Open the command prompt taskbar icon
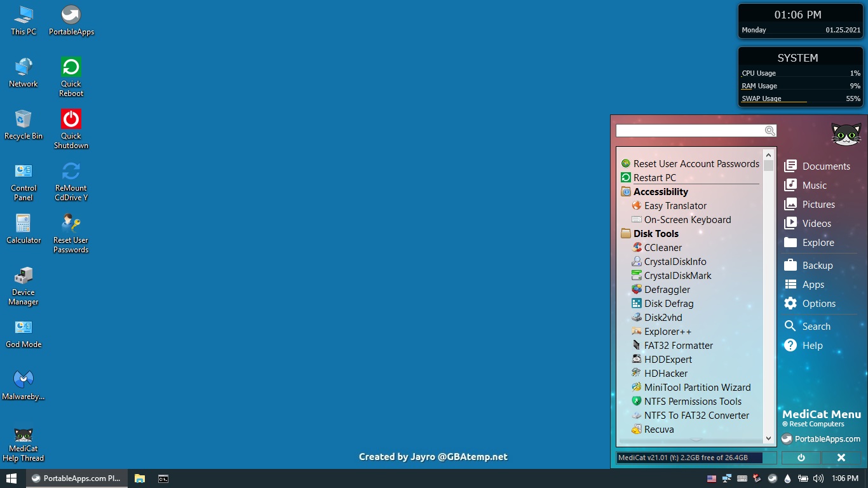The height and width of the screenshot is (488, 868). click(x=163, y=478)
